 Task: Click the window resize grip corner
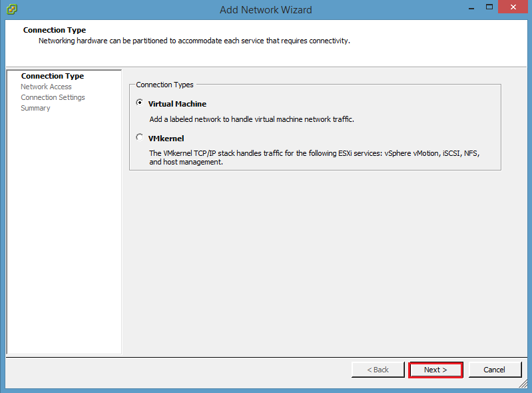(523, 384)
